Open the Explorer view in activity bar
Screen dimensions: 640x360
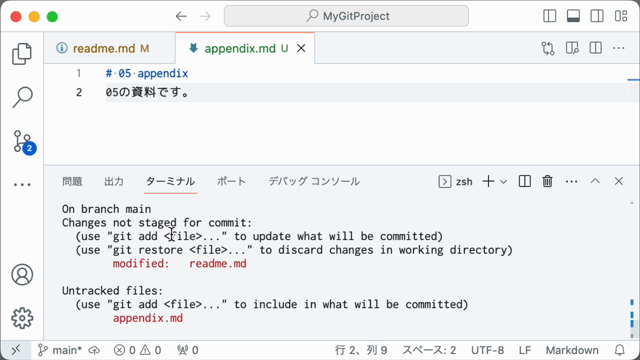tap(22, 53)
